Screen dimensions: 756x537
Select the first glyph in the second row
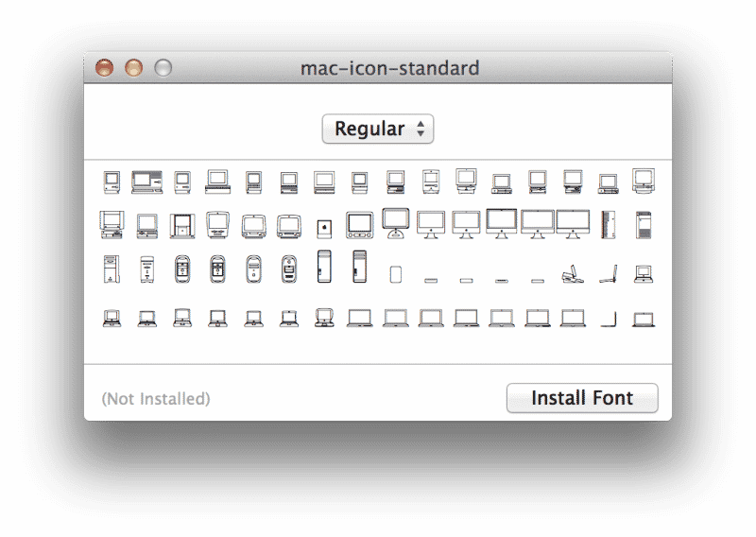pos(112,225)
